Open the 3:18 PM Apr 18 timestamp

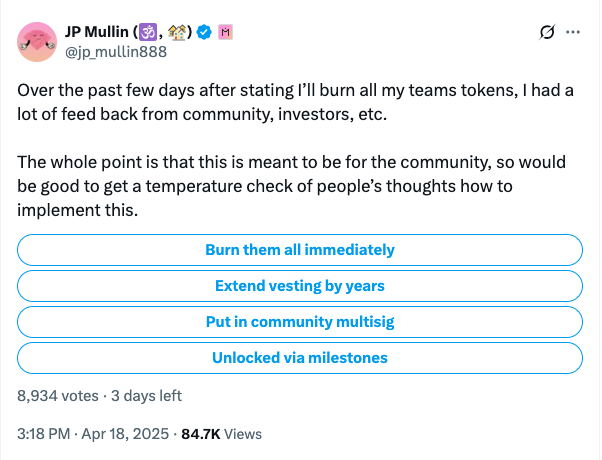click(x=91, y=434)
